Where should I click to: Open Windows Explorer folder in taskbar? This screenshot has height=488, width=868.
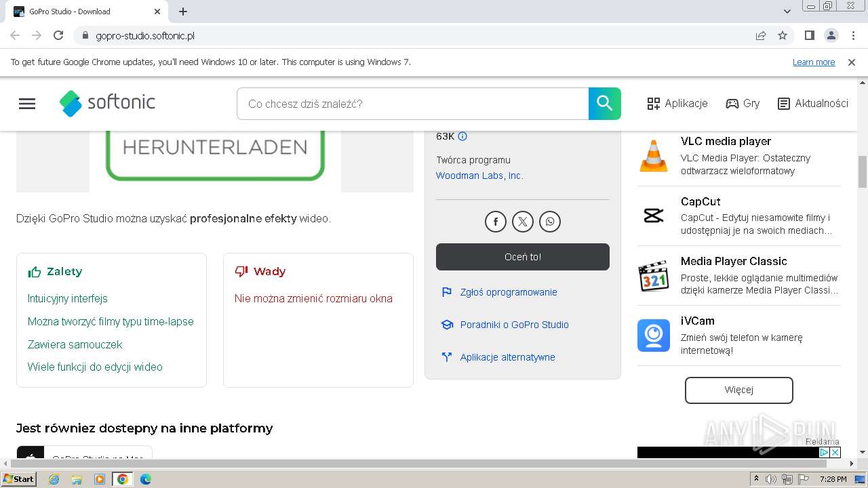click(77, 479)
